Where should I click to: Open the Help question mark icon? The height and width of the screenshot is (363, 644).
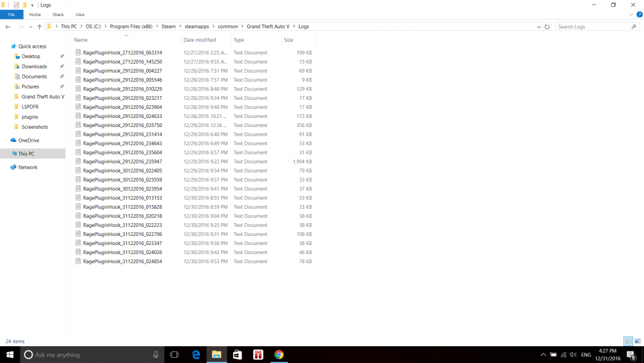coord(639,14)
